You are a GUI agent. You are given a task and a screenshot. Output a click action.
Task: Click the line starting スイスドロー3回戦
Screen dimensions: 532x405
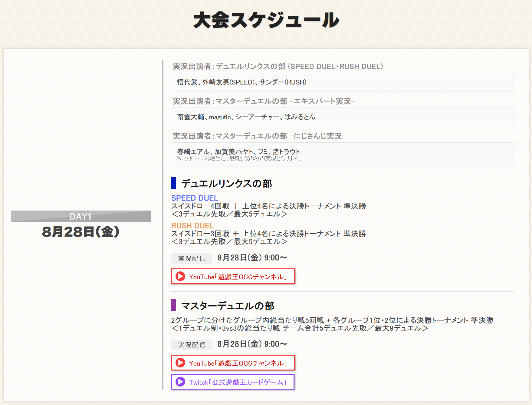[269, 234]
